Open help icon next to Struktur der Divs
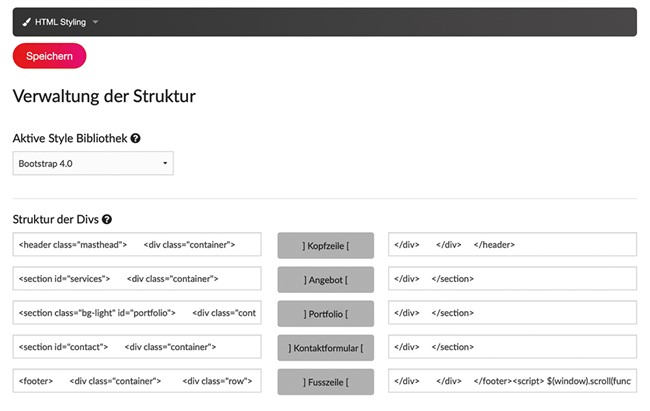650x411 pixels. (107, 219)
